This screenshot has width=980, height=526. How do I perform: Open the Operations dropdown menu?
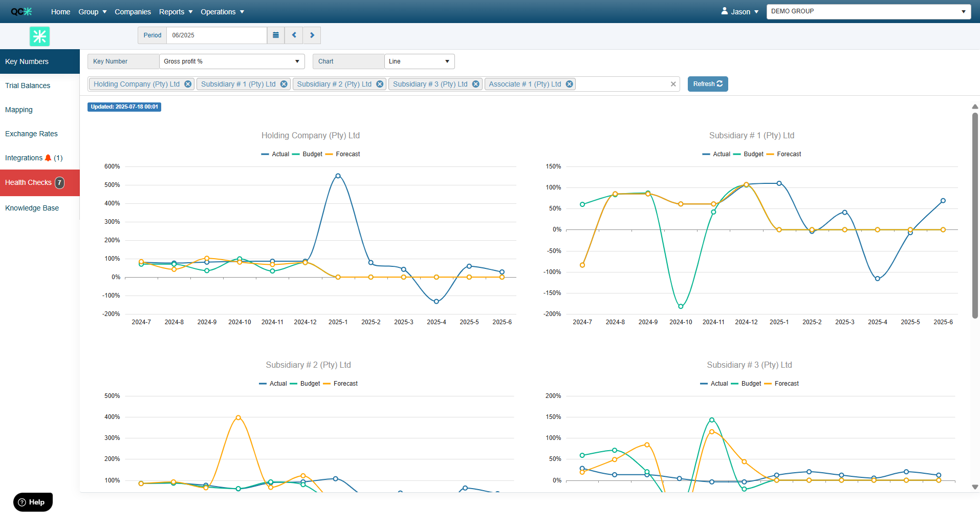[x=222, y=12]
